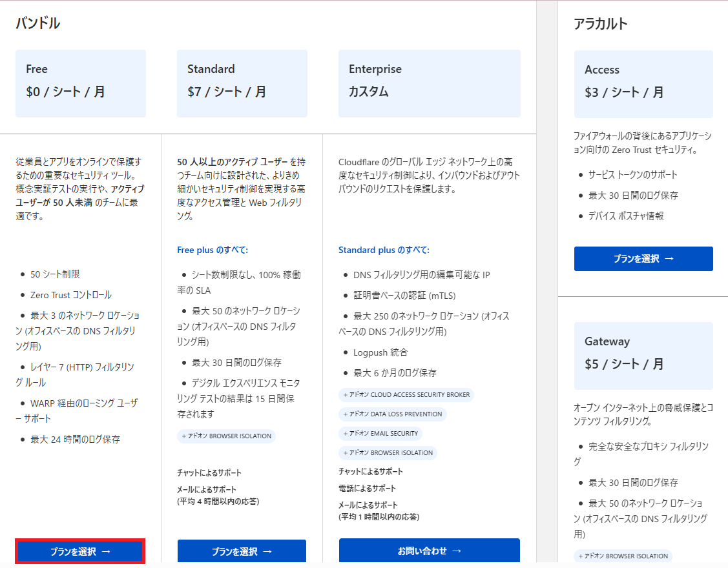The width and height of the screenshot is (728, 568).
Task: Click the '電話によるサポート' text
Action: coord(368,488)
